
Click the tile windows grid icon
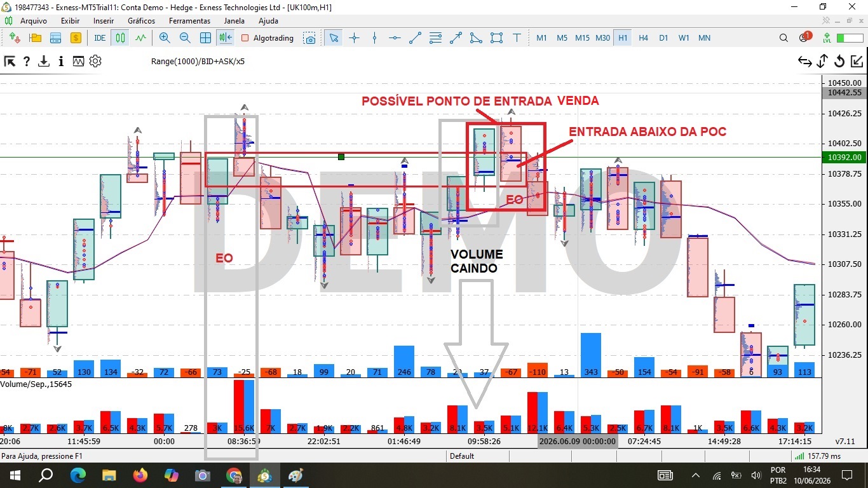click(x=205, y=38)
